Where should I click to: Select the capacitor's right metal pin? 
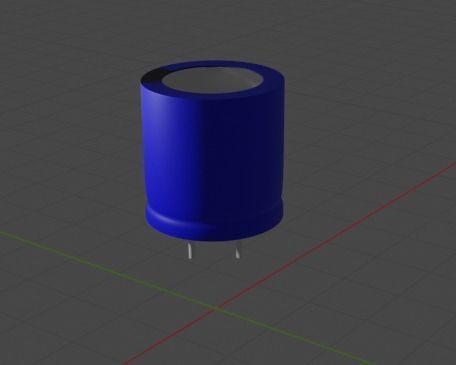coord(237,252)
